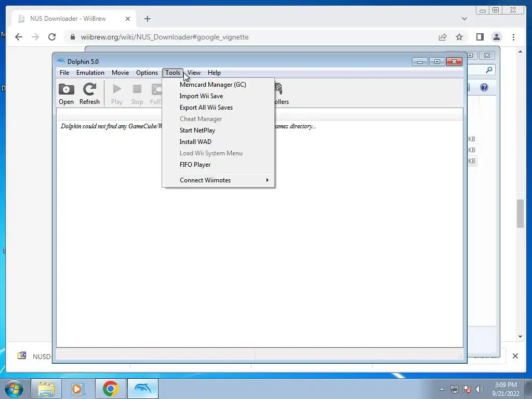The height and width of the screenshot is (399, 532).
Task: Click the share page icon in Chrome
Action: [443, 37]
